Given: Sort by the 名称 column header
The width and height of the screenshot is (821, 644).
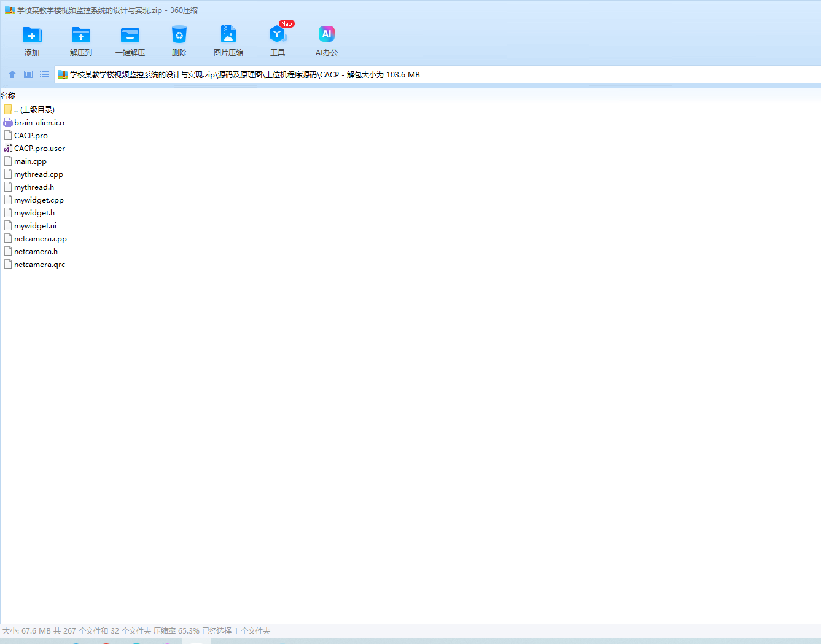Looking at the screenshot, I should pyautogui.click(x=8, y=96).
